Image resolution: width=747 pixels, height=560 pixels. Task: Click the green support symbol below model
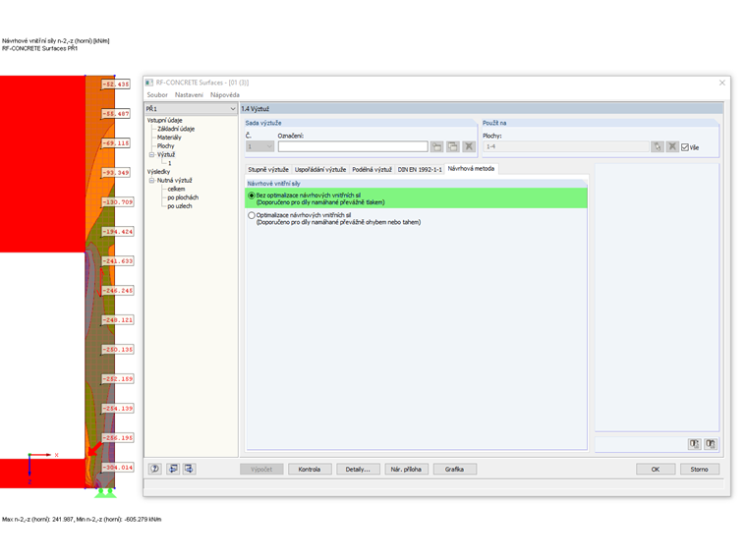pyautogui.click(x=105, y=493)
